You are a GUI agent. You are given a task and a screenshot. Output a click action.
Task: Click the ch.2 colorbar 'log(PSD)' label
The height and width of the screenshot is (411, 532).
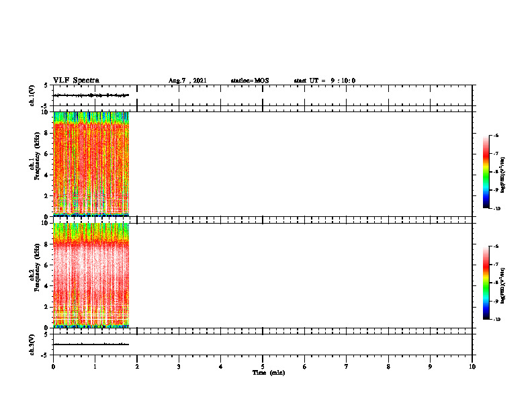(503, 285)
